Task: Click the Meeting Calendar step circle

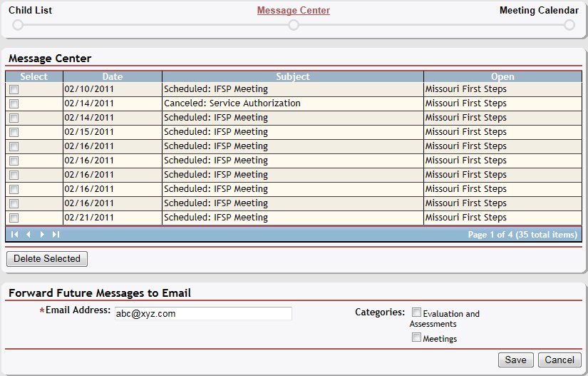Action: (569, 25)
